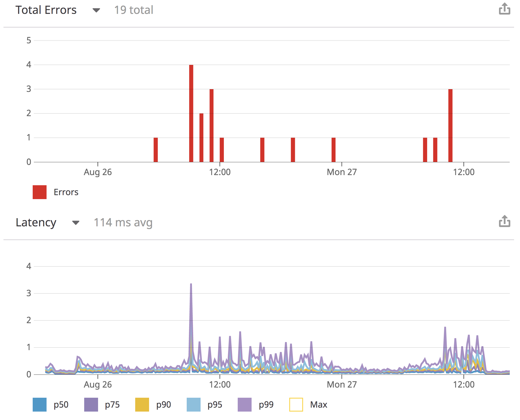Click 'Mon 27' label on the errors axis
This screenshot has height=420, width=520.
[x=342, y=172]
